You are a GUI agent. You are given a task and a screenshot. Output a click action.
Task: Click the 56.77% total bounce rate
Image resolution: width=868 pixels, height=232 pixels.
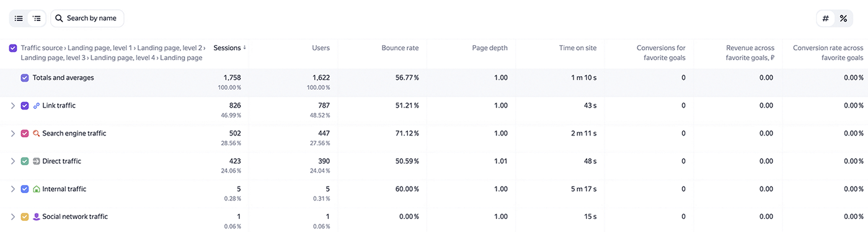coord(407,78)
